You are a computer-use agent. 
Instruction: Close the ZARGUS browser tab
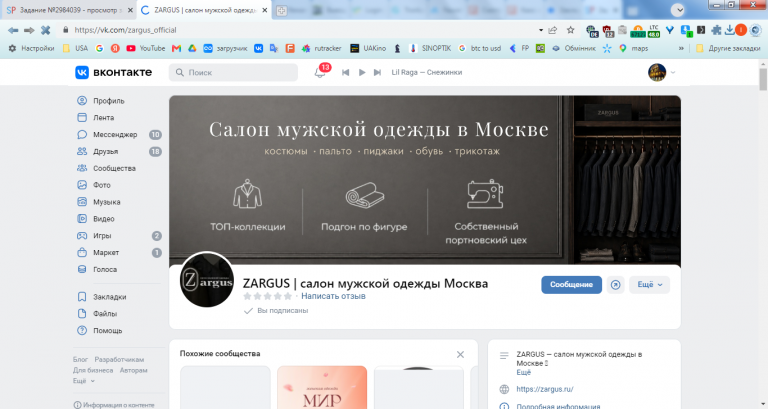pyautogui.click(x=264, y=10)
